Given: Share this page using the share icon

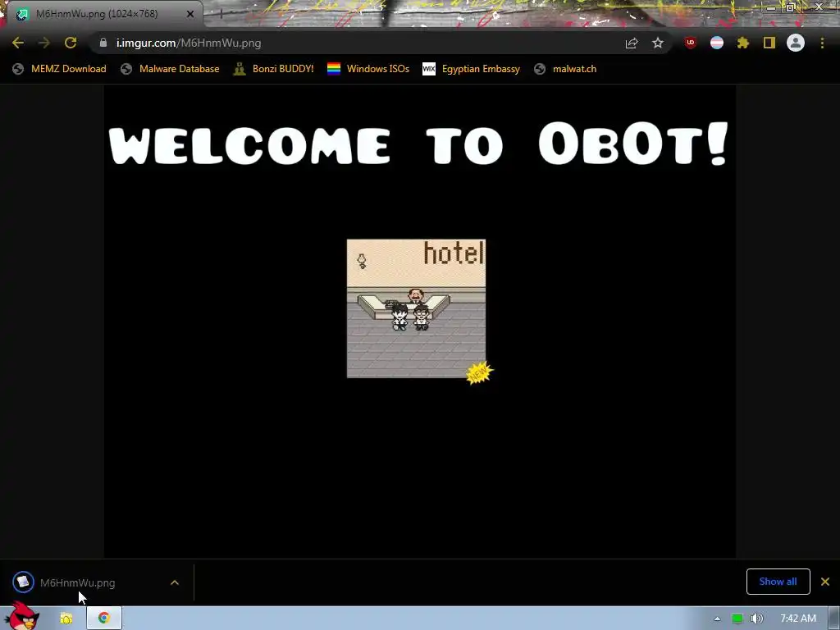Looking at the screenshot, I should (632, 43).
